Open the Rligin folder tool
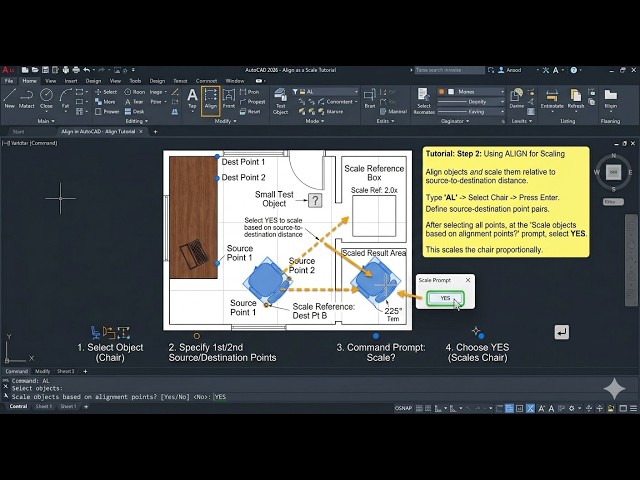 [x=611, y=99]
